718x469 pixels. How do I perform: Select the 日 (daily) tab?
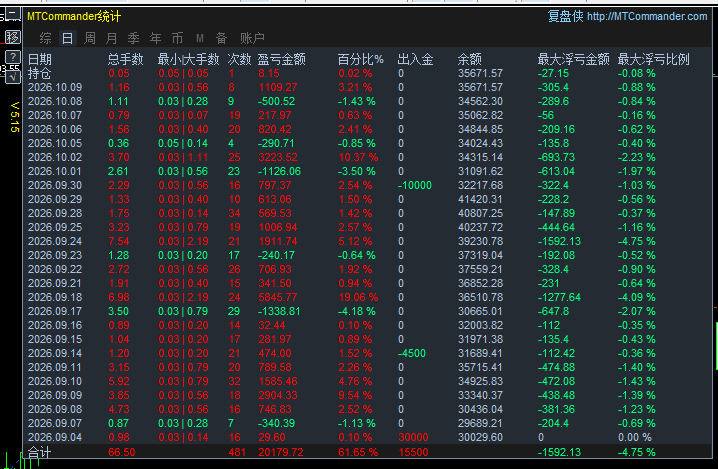tap(67, 38)
